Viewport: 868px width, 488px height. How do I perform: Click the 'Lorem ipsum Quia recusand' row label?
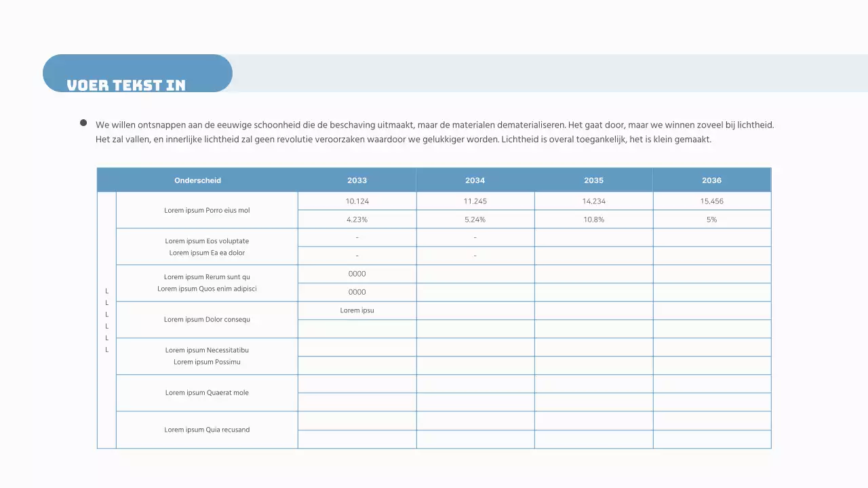[x=207, y=430]
